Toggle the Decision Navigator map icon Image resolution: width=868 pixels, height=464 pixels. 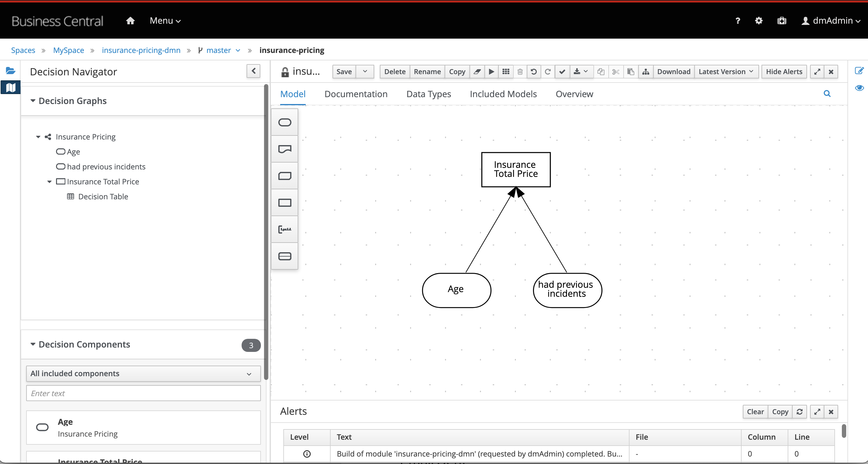click(x=11, y=88)
